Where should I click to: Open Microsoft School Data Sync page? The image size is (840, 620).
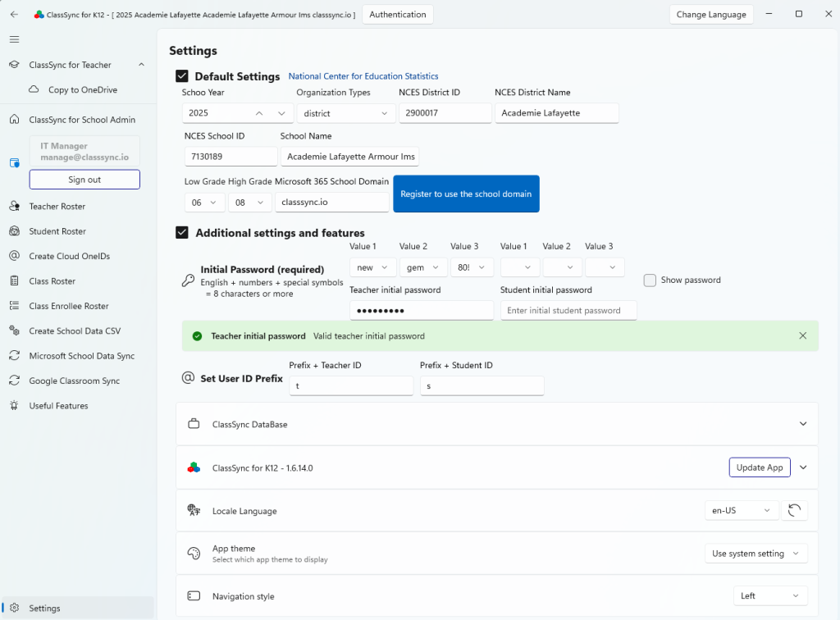point(81,356)
